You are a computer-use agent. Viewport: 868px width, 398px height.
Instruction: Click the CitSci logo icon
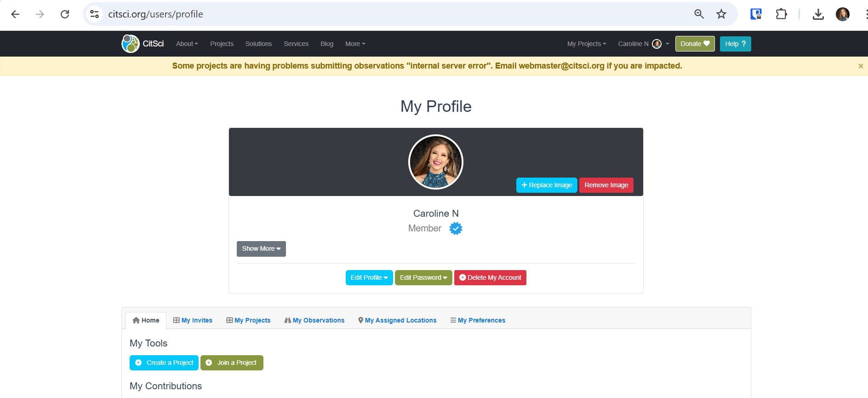pos(131,44)
